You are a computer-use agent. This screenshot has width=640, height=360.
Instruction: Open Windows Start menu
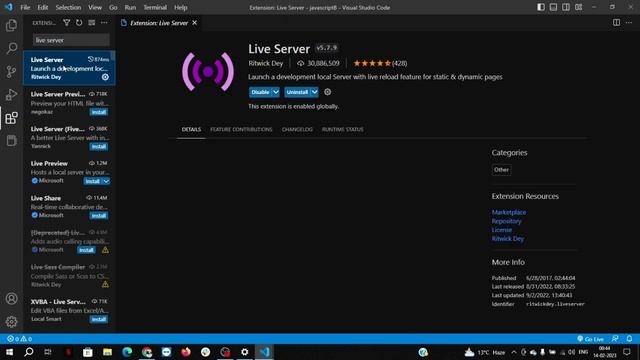pos(9,352)
